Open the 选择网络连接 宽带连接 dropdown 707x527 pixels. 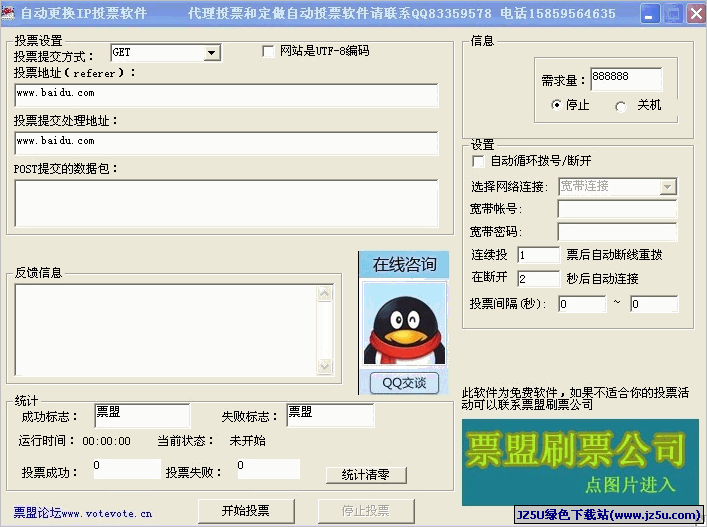click(667, 186)
